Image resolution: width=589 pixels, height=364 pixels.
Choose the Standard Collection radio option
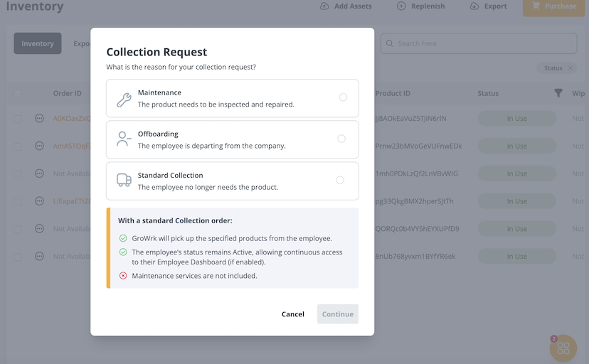click(x=340, y=180)
